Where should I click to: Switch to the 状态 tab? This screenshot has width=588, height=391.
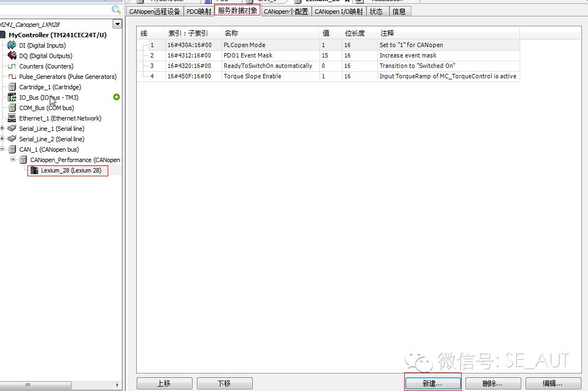pos(376,12)
